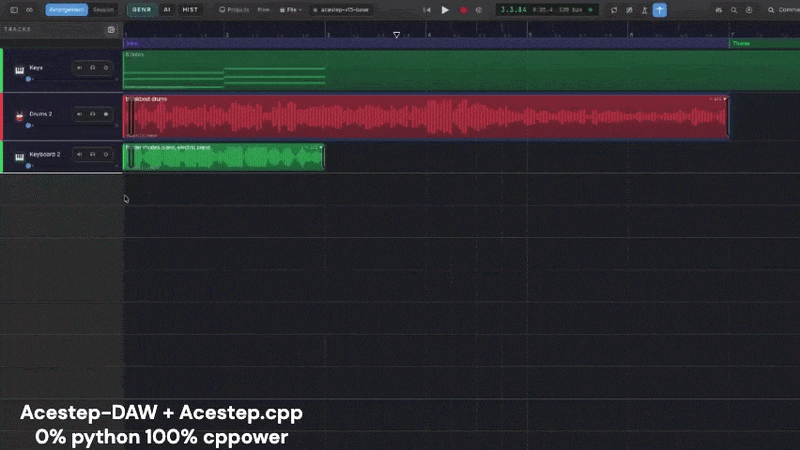Mute the Keyboard 2 track
Screen dimensions: 800x450
point(79,154)
